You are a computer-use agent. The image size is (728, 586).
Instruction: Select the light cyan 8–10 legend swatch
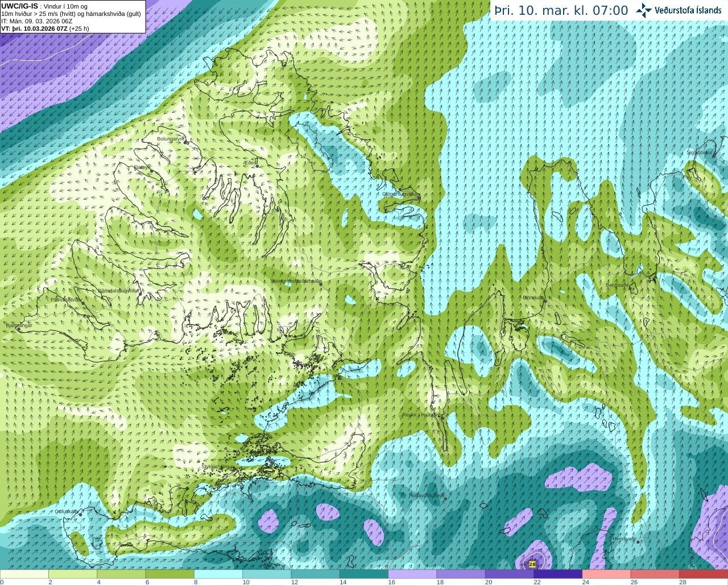tap(218, 574)
